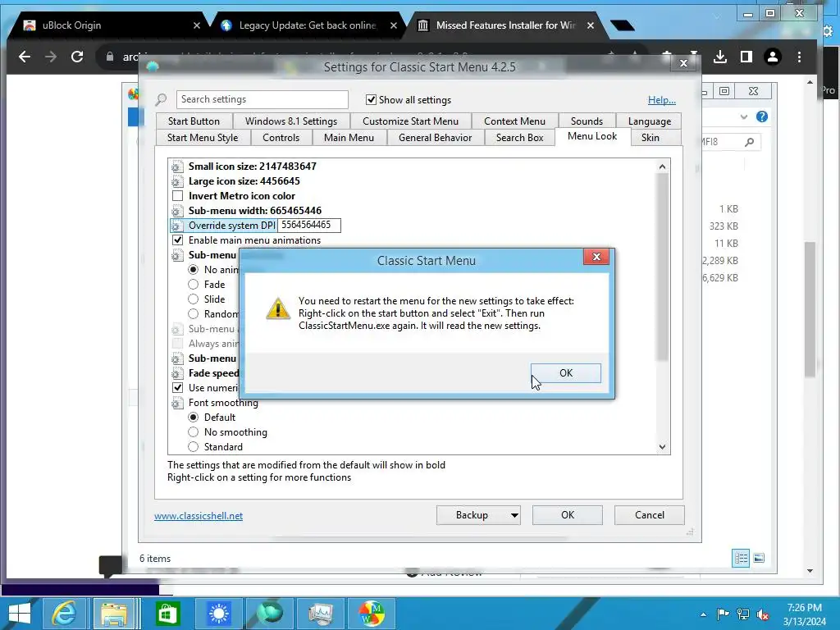Click the Override system DPI value field
The image size is (840, 630).
tap(309, 225)
